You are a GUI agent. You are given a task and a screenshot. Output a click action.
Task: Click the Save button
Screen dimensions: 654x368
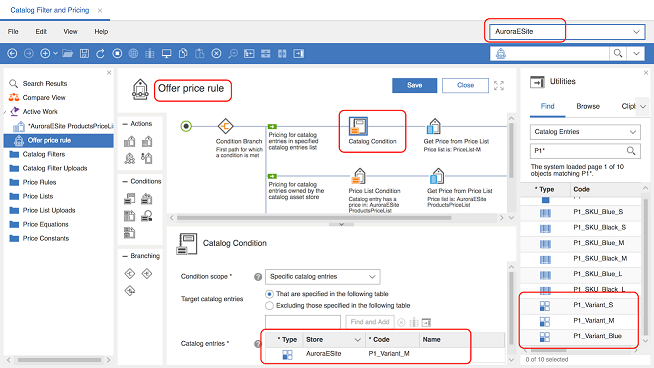point(414,85)
